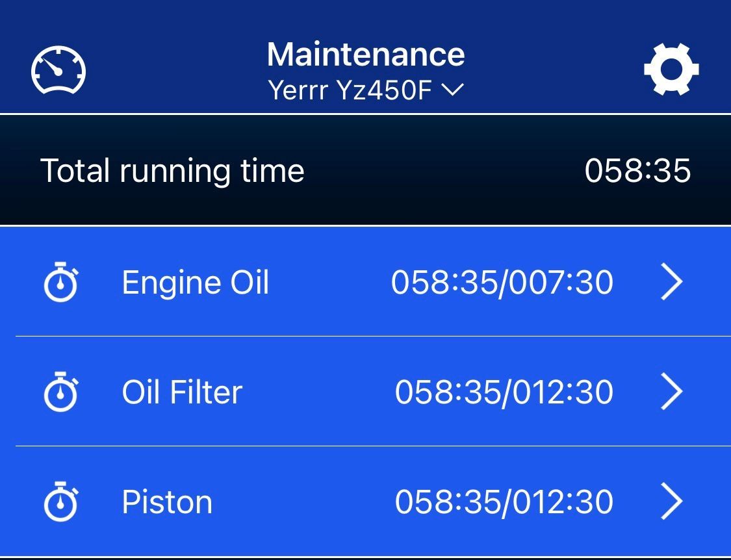Tap Oil Filter time 058:35/012:30
Screen dimensions: 731x560
click(x=504, y=392)
